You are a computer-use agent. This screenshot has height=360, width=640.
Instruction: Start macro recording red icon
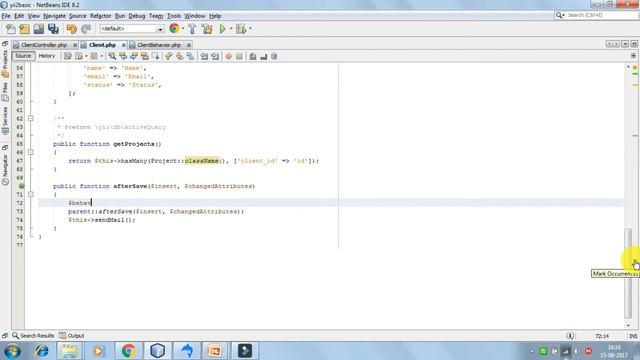(x=229, y=56)
